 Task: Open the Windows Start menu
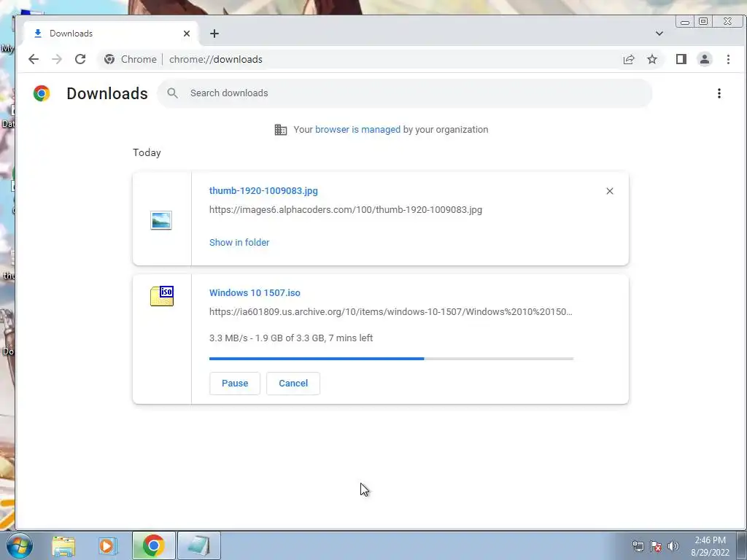pyautogui.click(x=19, y=545)
